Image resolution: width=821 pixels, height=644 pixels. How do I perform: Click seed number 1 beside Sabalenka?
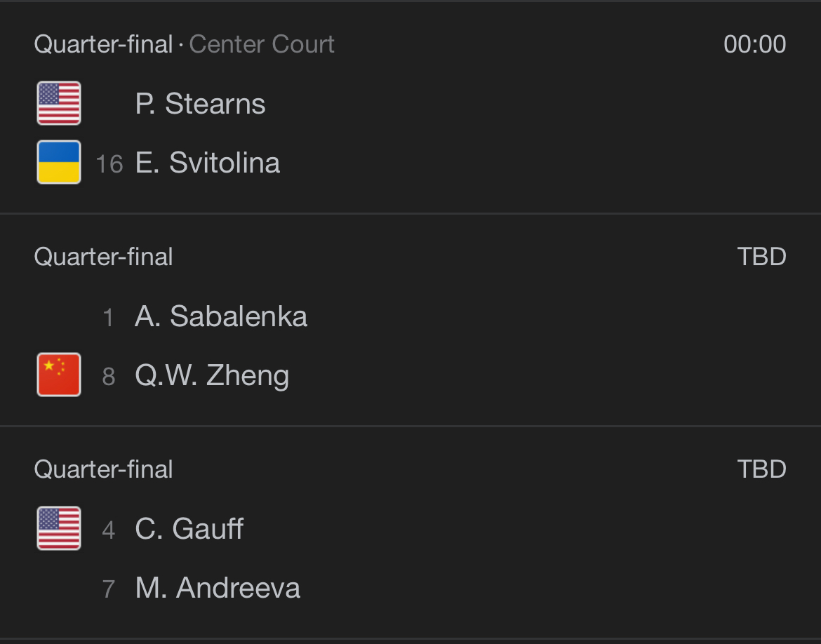click(108, 317)
